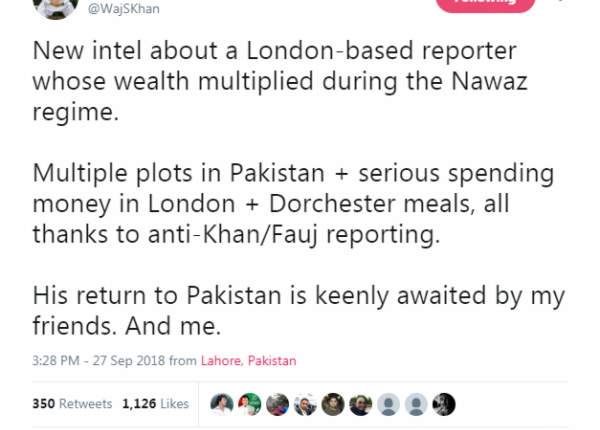
Task: Select the sixth avatar wearing sunglasses
Action: [x=361, y=403]
